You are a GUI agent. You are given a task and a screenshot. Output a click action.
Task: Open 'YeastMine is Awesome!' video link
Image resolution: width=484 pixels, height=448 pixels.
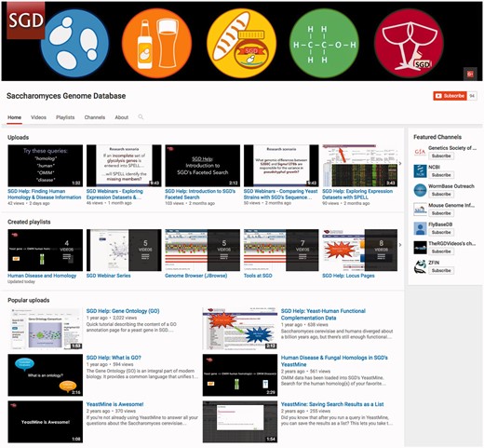[x=114, y=404]
